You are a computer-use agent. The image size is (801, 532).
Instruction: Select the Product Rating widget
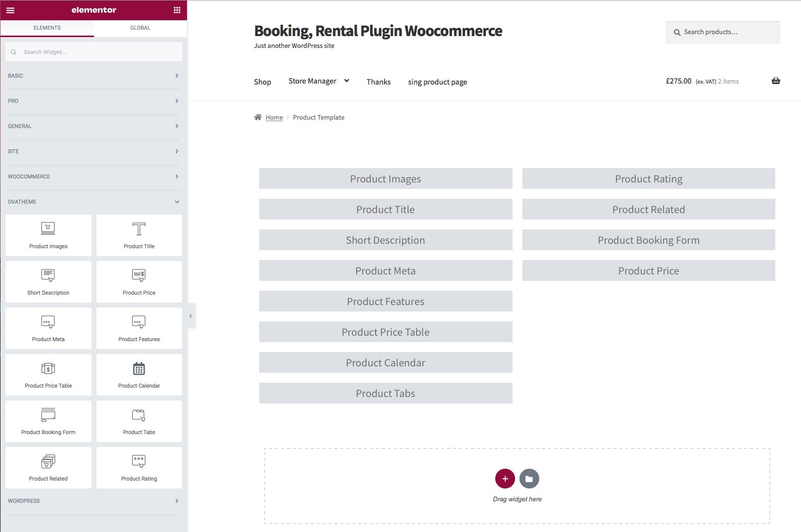(139, 468)
